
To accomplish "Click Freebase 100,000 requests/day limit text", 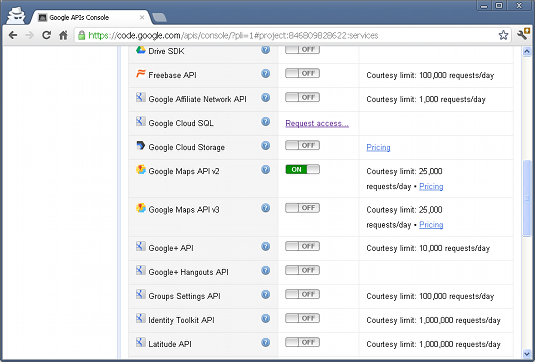I will pyautogui.click(x=430, y=75).
